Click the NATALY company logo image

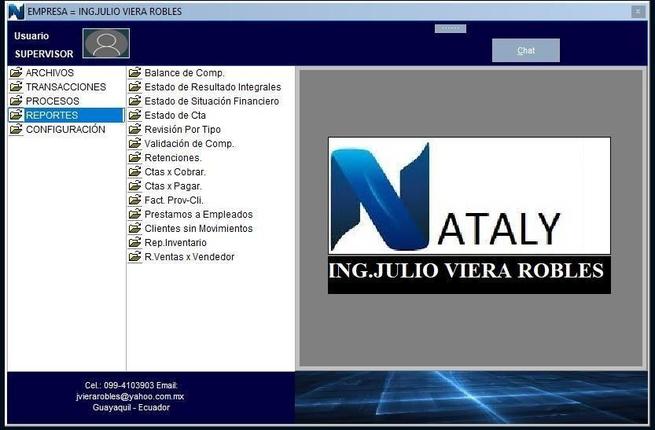coord(469,215)
